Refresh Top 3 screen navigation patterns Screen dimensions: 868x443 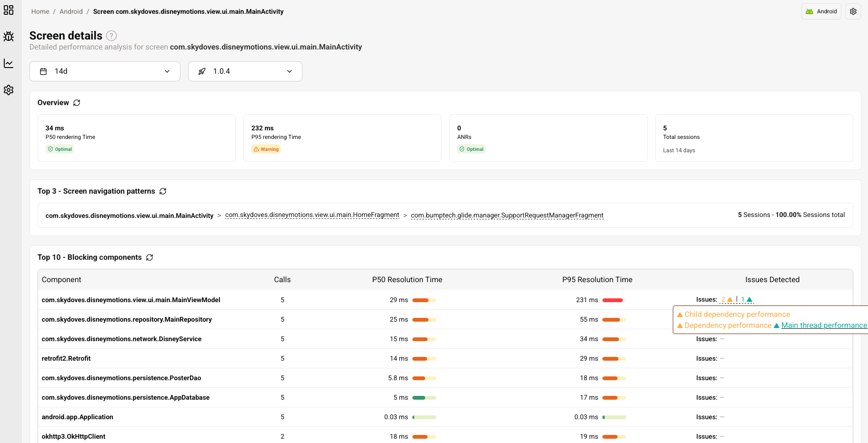[163, 191]
